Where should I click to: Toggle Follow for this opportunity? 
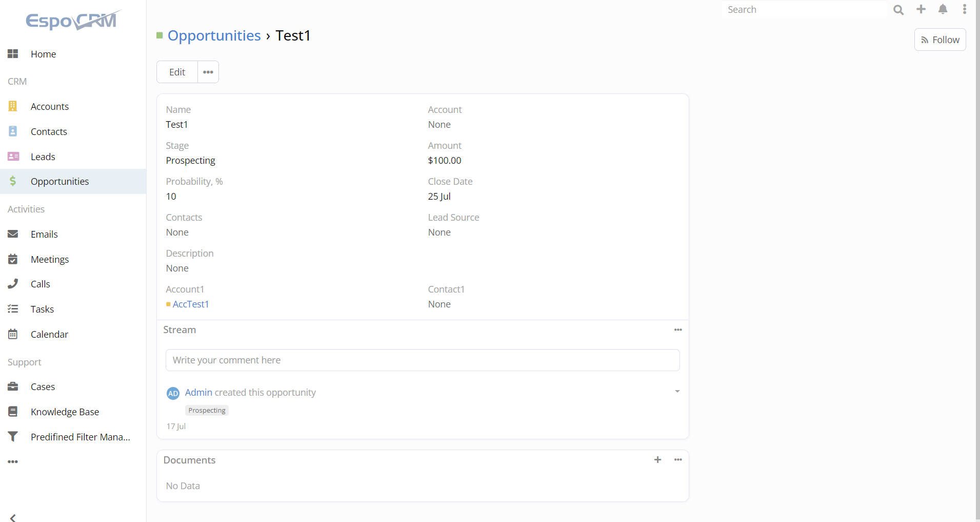click(939, 40)
